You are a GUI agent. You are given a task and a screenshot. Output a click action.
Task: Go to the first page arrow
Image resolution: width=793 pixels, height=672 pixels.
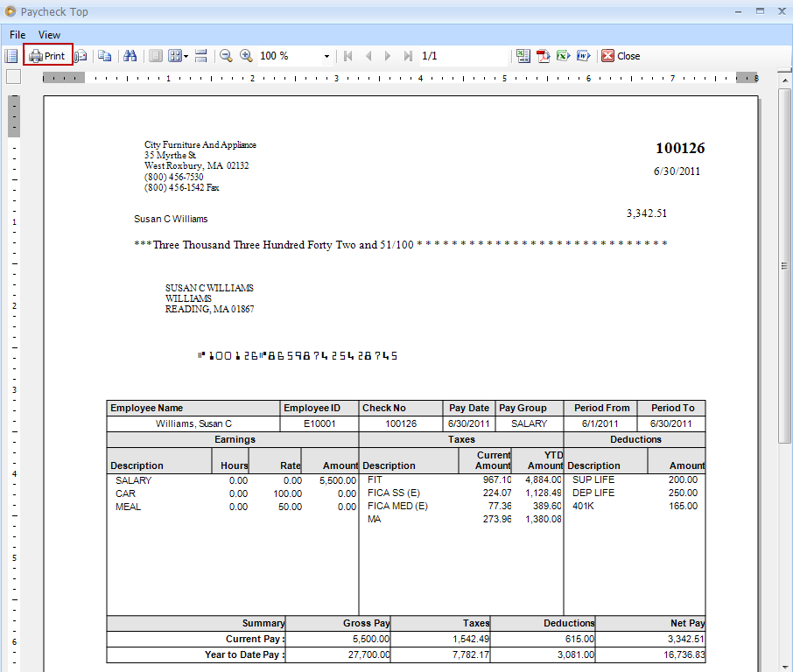coord(348,56)
